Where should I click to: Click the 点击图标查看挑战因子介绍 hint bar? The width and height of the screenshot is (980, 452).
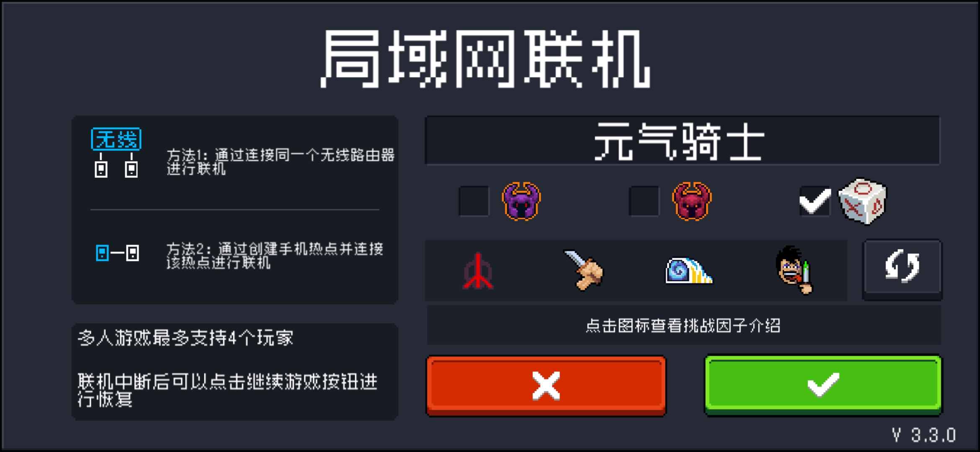tap(683, 325)
